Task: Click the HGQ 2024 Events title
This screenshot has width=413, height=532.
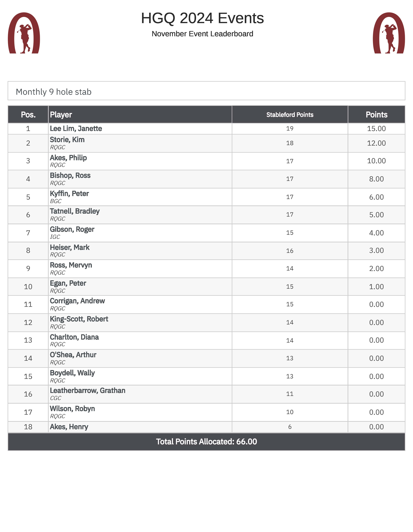Action: click(x=202, y=18)
